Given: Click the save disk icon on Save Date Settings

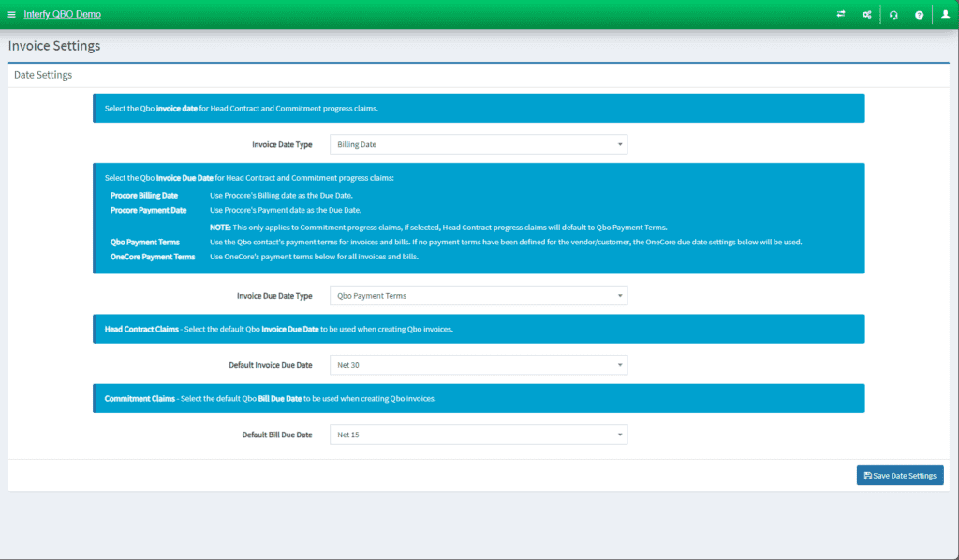Looking at the screenshot, I should (868, 475).
